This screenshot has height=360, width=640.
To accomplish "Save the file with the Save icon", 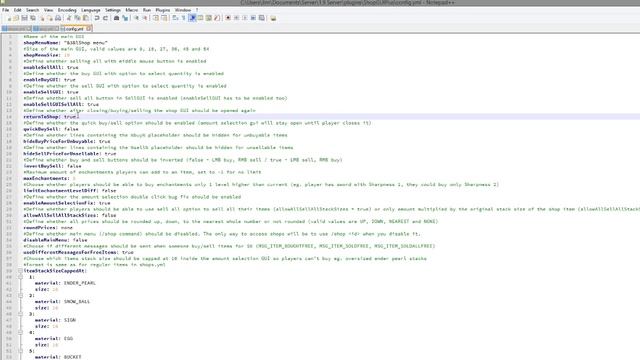I will coord(24,18).
